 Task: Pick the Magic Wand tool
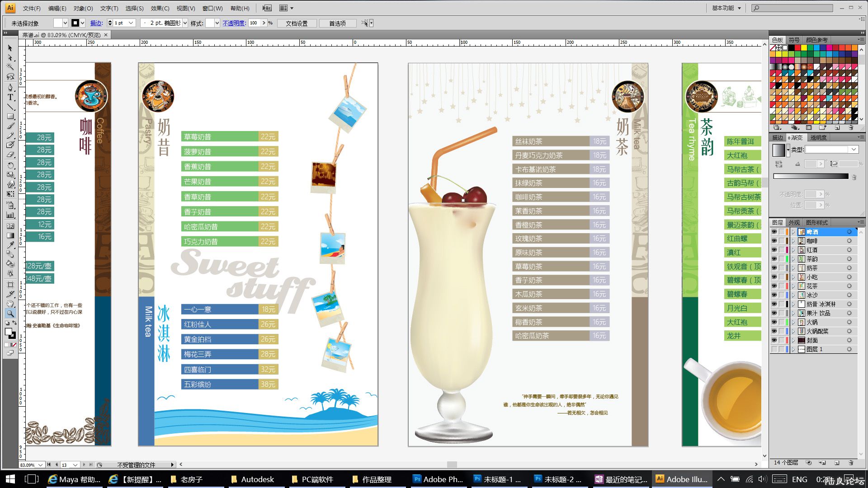[x=10, y=67]
